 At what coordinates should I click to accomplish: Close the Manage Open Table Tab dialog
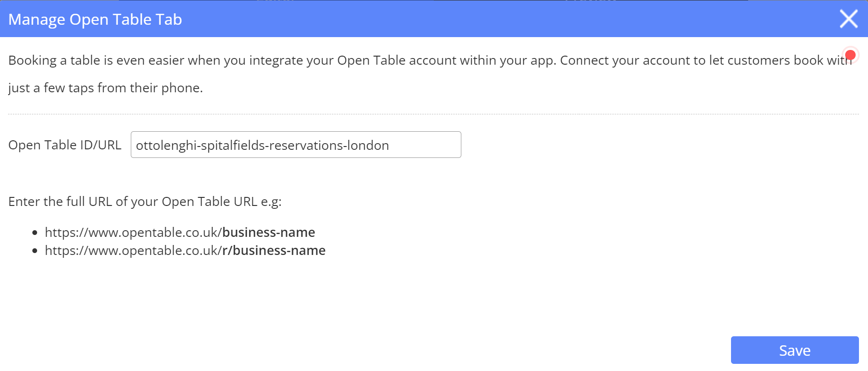[848, 19]
